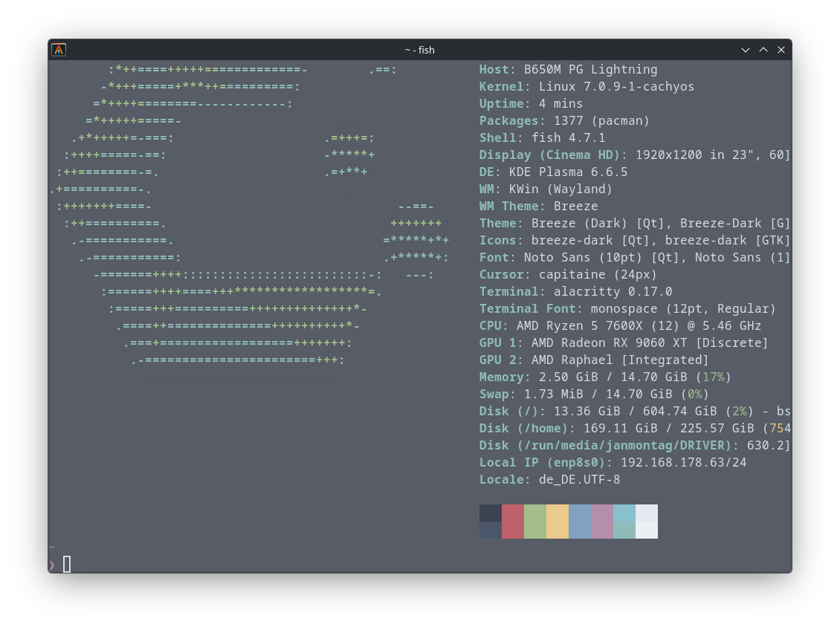Click the Locale value 'de_DE.UTF-8'
Screen dimensions: 840x630
579,480
